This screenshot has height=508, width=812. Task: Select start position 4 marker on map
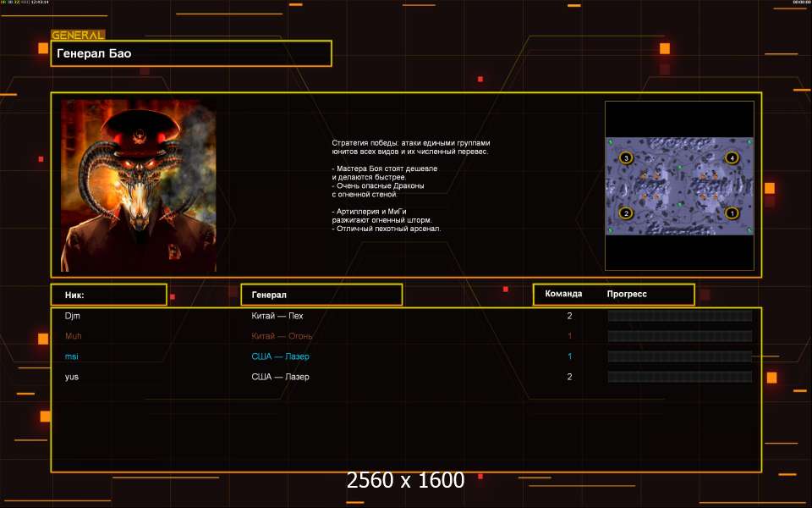(x=732, y=157)
